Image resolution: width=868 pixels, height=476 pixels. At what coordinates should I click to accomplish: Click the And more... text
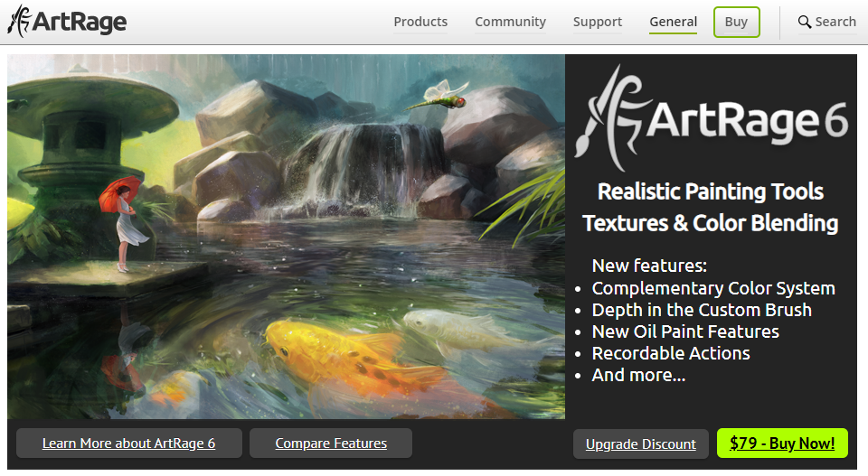638,375
